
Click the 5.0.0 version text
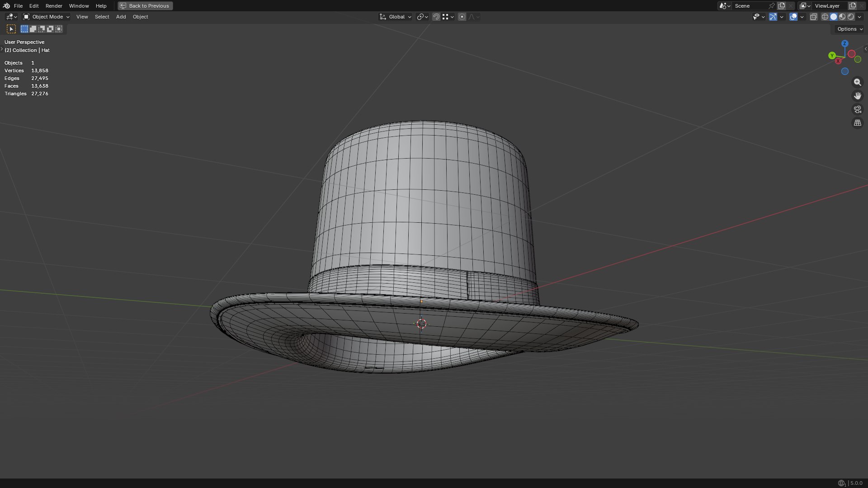pyautogui.click(x=856, y=483)
